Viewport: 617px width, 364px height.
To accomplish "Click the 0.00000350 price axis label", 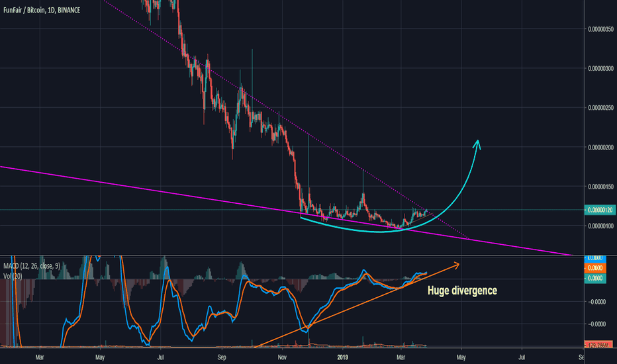I will coord(600,29).
